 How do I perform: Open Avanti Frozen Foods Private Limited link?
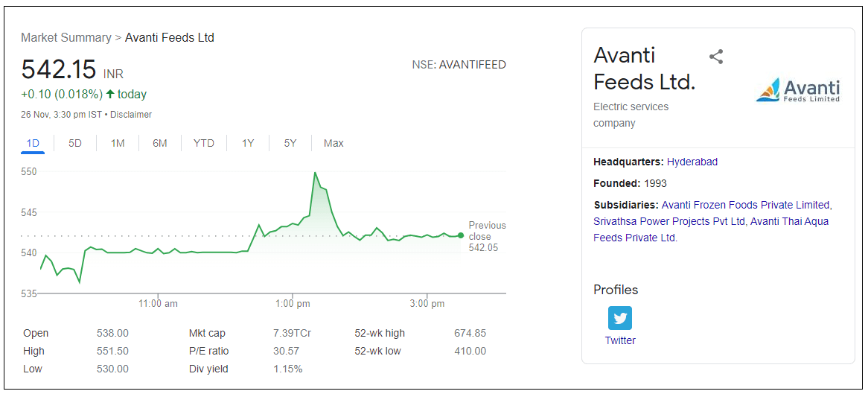[745, 205]
